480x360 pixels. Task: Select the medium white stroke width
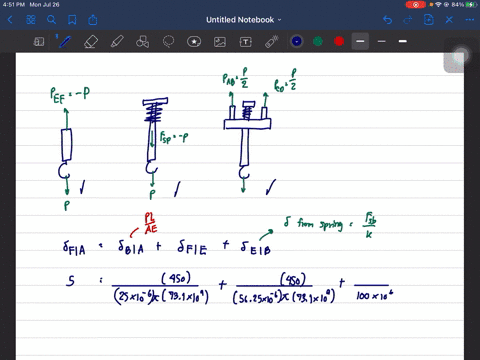pos(403,41)
